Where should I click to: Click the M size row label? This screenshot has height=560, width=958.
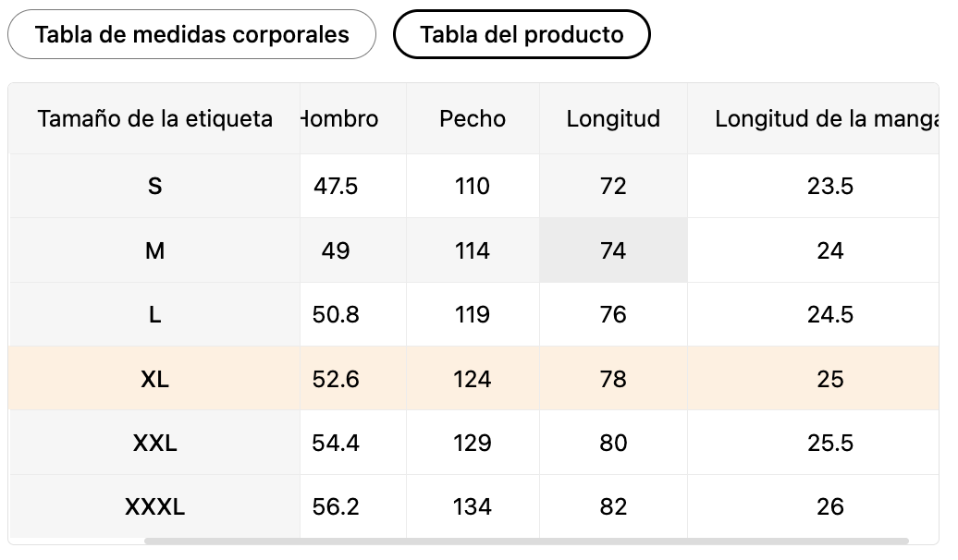[154, 250]
